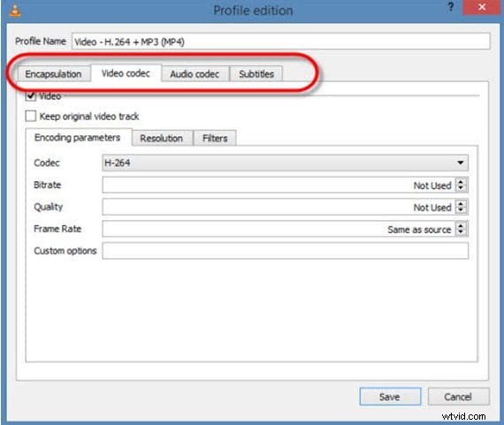Save the profile

point(390,397)
